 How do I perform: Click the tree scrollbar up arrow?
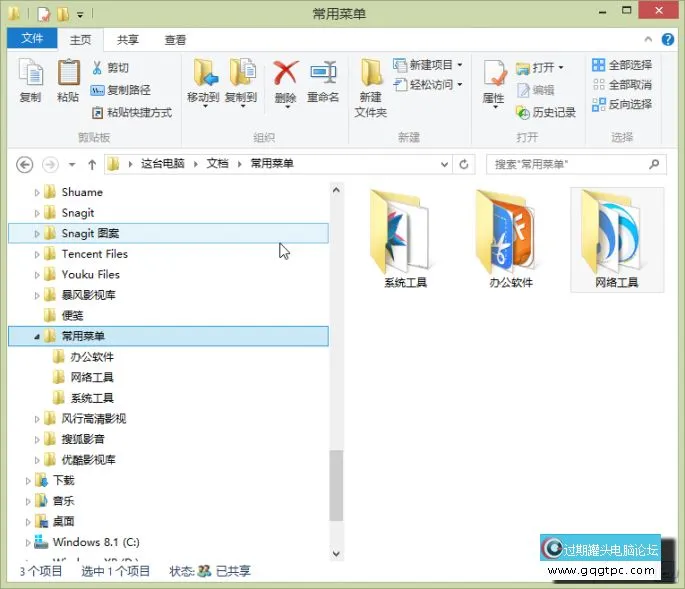point(336,190)
